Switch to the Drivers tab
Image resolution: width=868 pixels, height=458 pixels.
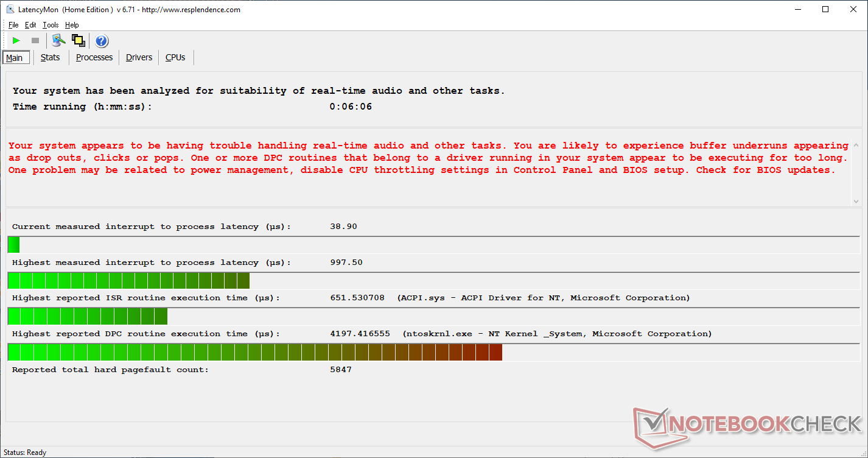(139, 57)
